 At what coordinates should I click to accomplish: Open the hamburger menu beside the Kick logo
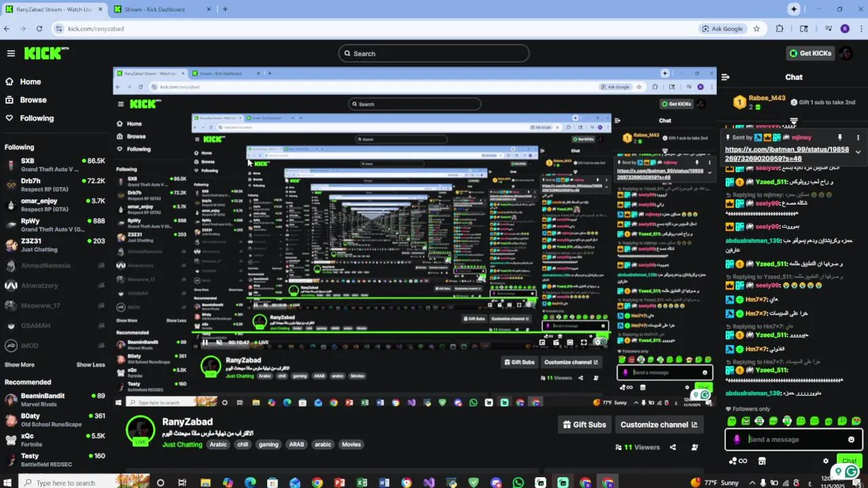11,54
